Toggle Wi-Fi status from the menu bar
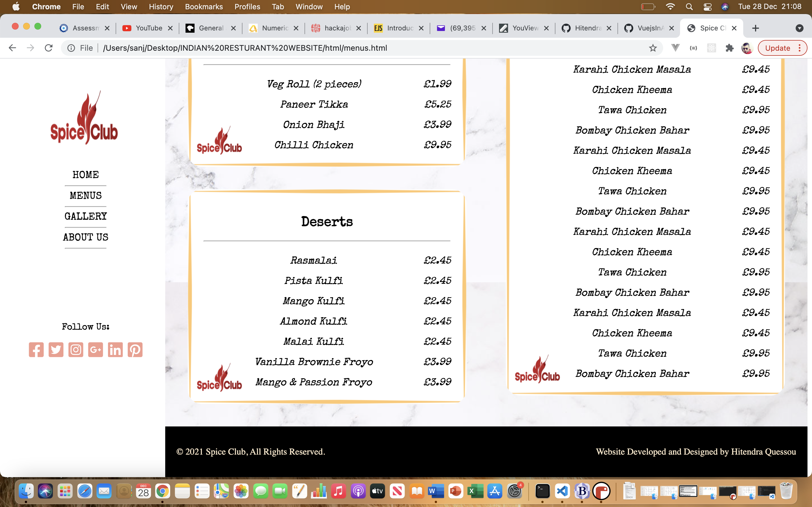The image size is (812, 507). click(x=670, y=6)
